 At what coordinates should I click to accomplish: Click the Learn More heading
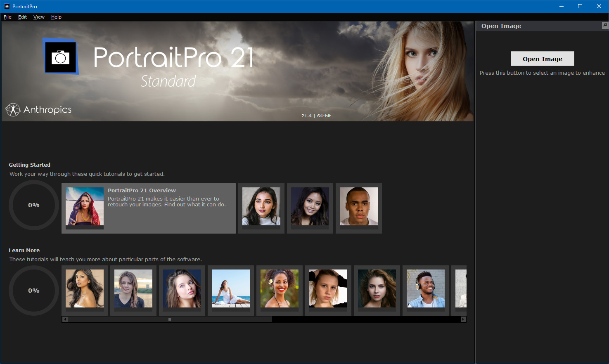click(x=24, y=250)
